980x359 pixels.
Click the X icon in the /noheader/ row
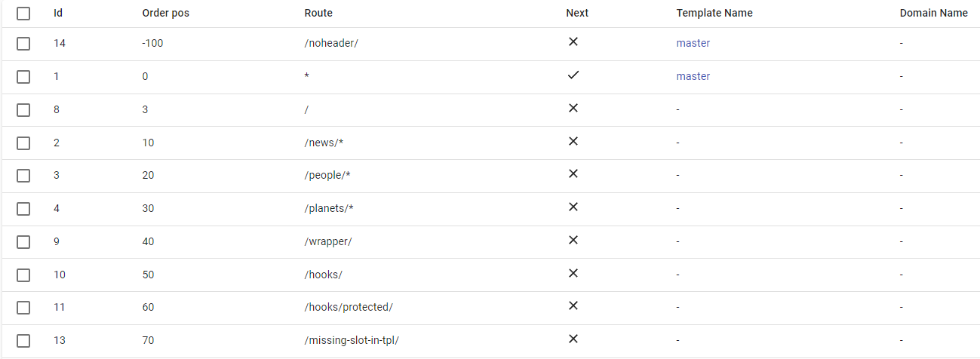click(x=573, y=42)
